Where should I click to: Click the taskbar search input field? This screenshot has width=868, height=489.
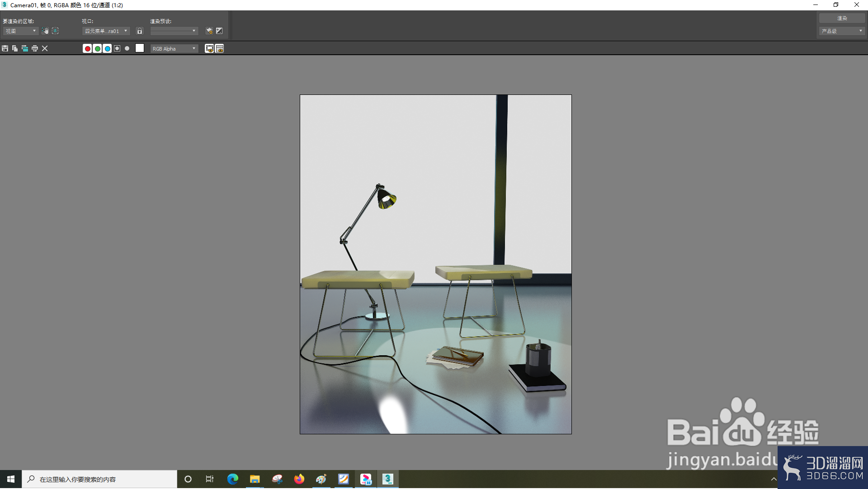pos(99,480)
